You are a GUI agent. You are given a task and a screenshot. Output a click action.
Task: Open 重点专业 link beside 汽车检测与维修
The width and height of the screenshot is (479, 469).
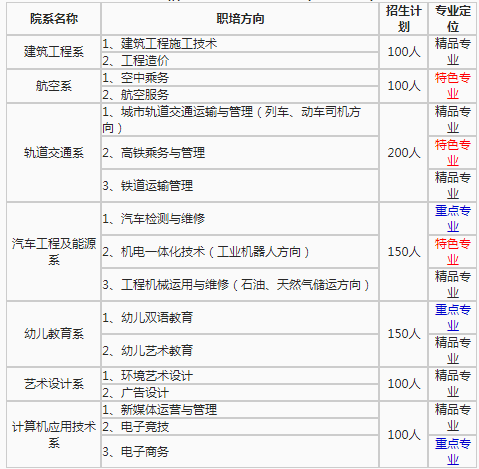tap(452, 218)
